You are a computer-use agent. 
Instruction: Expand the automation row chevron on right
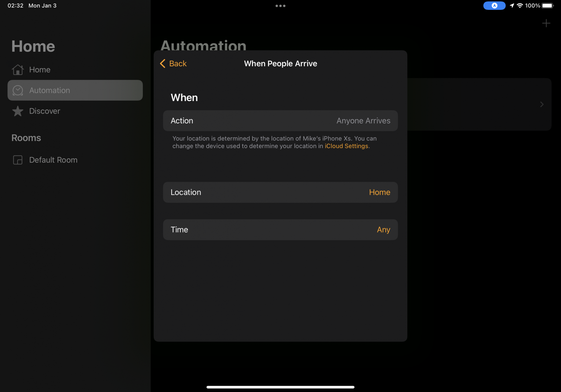click(x=542, y=104)
